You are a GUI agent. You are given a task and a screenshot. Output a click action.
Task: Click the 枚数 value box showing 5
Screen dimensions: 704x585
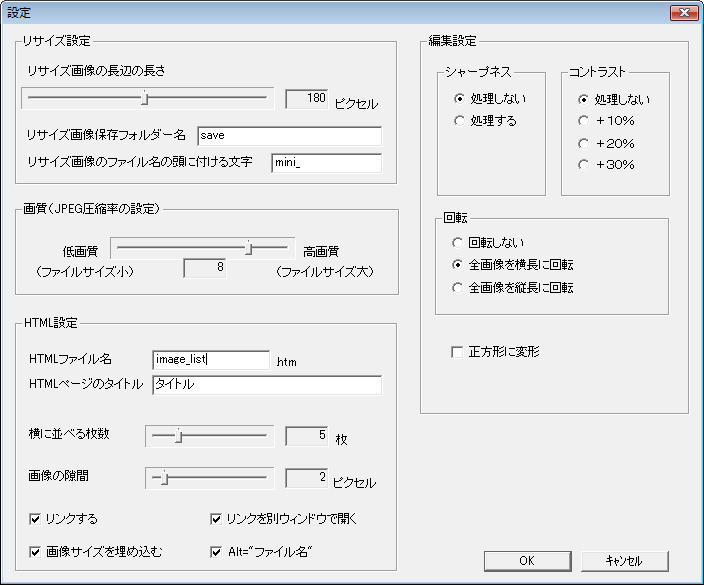(307, 436)
